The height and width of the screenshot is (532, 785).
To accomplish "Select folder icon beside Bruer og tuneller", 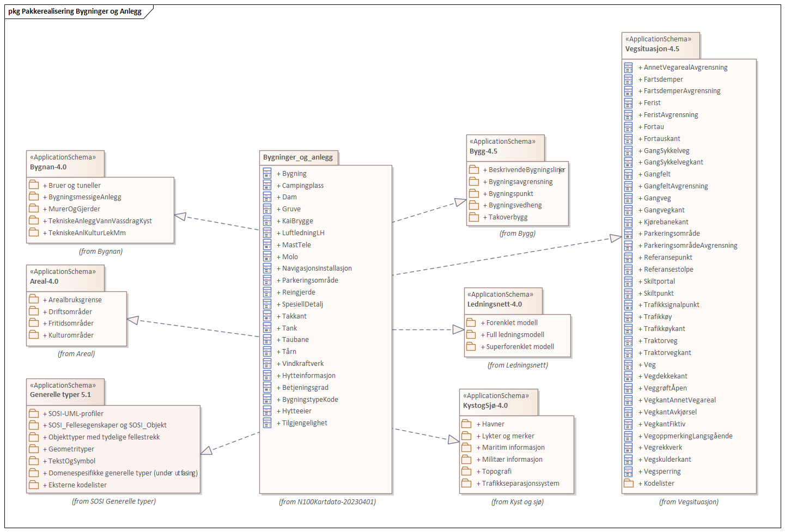I will pyautogui.click(x=34, y=185).
